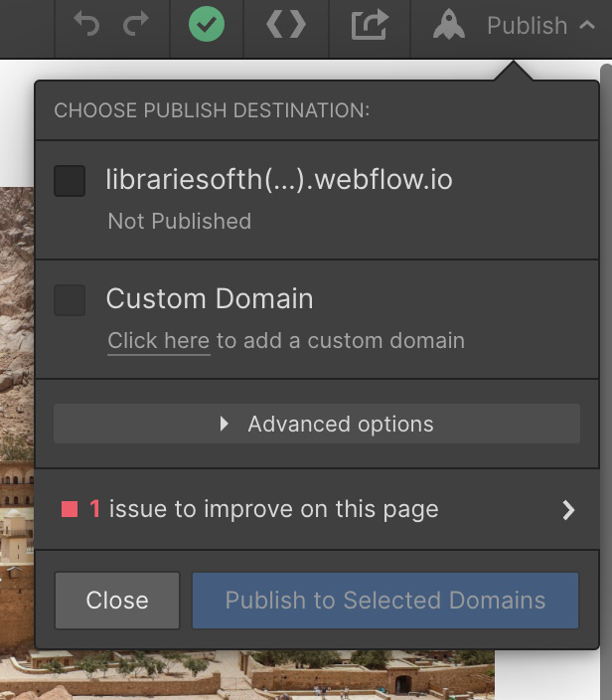Click the Close button

(x=117, y=601)
